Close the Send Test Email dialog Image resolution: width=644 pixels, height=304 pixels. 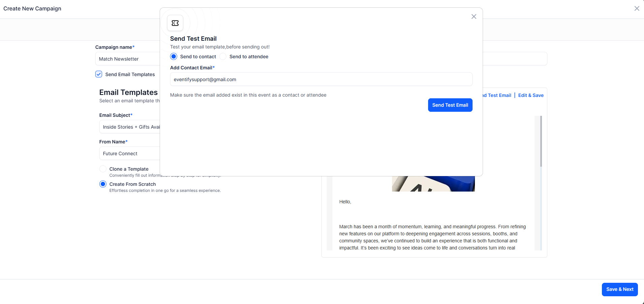(x=474, y=16)
